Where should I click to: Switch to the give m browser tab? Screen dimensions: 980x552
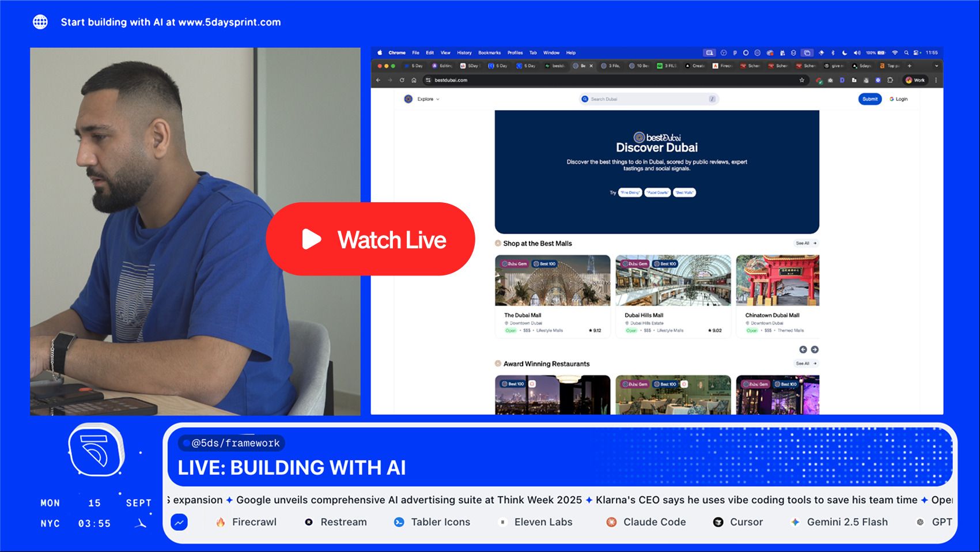coord(835,66)
